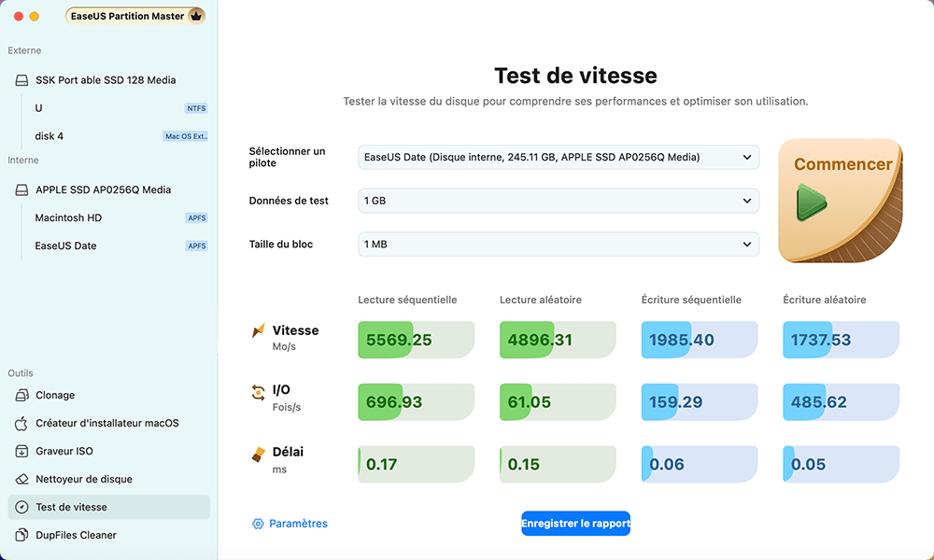Click the Test de vitesse page heading

tap(575, 76)
